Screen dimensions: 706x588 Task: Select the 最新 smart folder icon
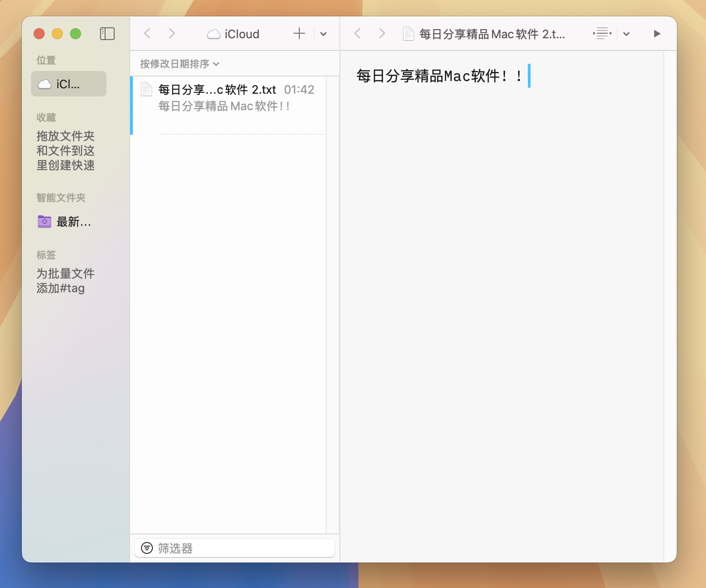[44, 222]
